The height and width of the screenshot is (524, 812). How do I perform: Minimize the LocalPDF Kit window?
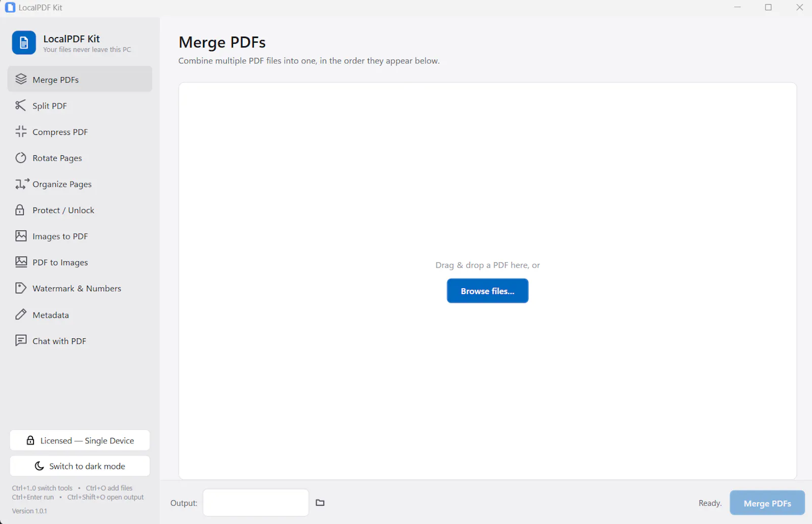(x=737, y=7)
